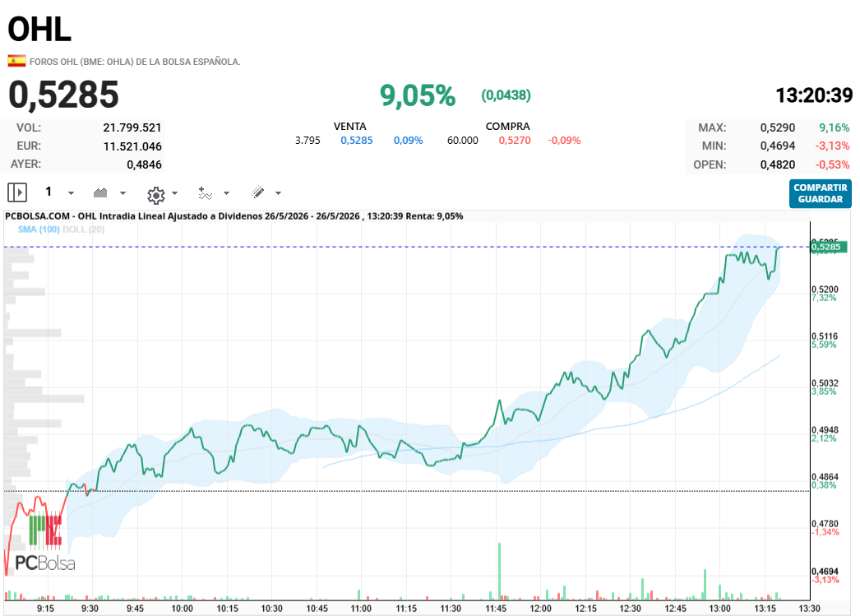This screenshot has height=616, width=860.
Task: Select the drawing pencil tool
Action: (258, 192)
